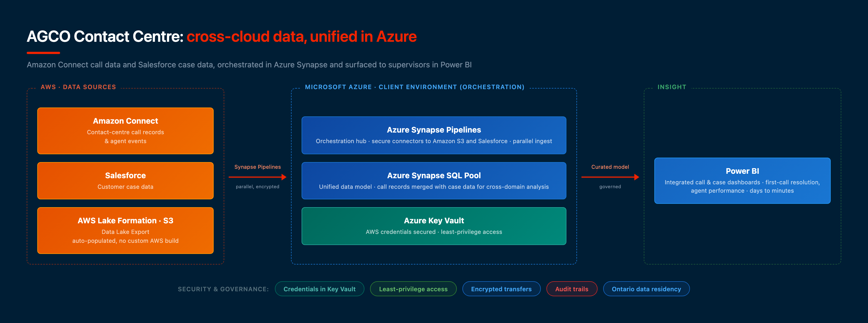Click the 'AWS · DATA SOURCES' group label

click(x=78, y=87)
